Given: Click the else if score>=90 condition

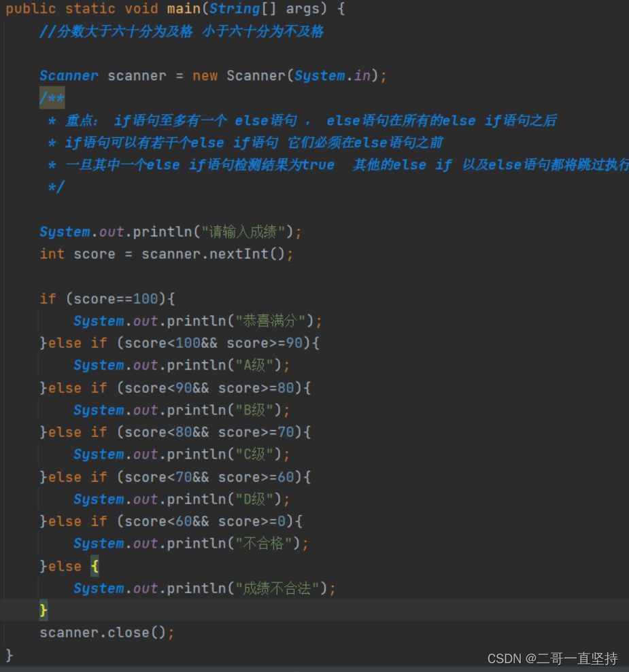Looking at the screenshot, I should pyautogui.click(x=180, y=343).
